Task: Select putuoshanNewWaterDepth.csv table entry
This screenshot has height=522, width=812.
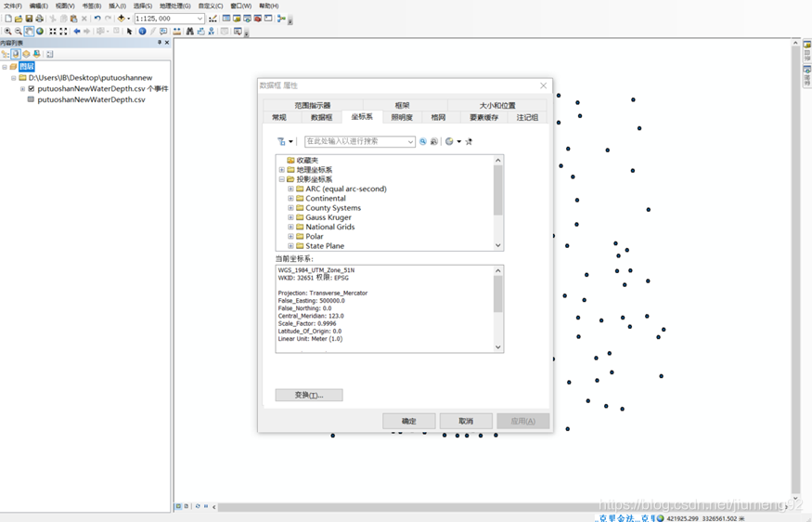Action: coord(91,99)
